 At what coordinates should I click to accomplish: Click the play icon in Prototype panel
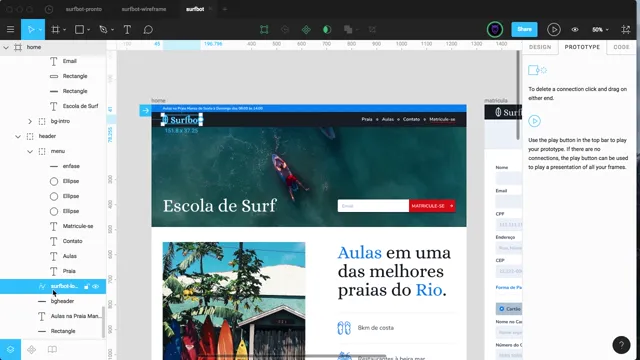(534, 121)
